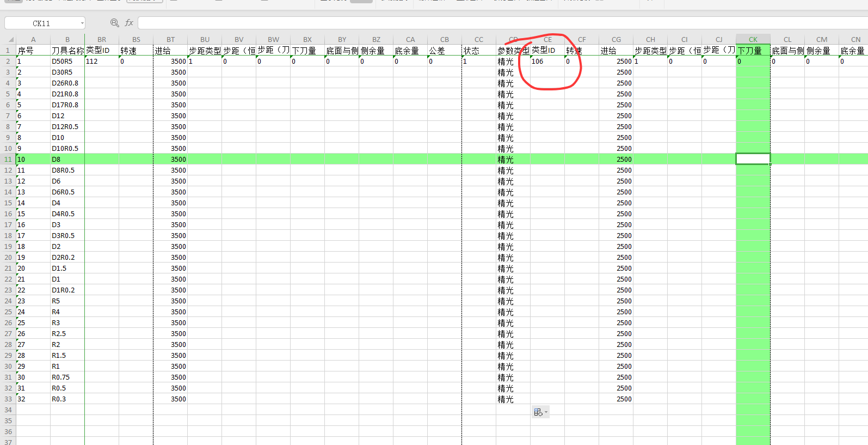Click the 3500 cell in row 33
This screenshot has height=445, width=868.
pos(170,399)
